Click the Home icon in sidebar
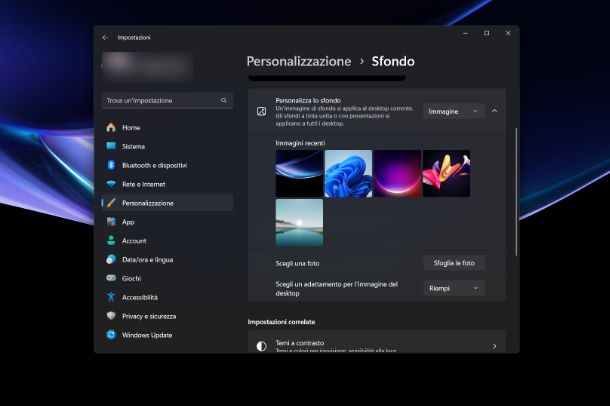610x406 pixels. 111,128
